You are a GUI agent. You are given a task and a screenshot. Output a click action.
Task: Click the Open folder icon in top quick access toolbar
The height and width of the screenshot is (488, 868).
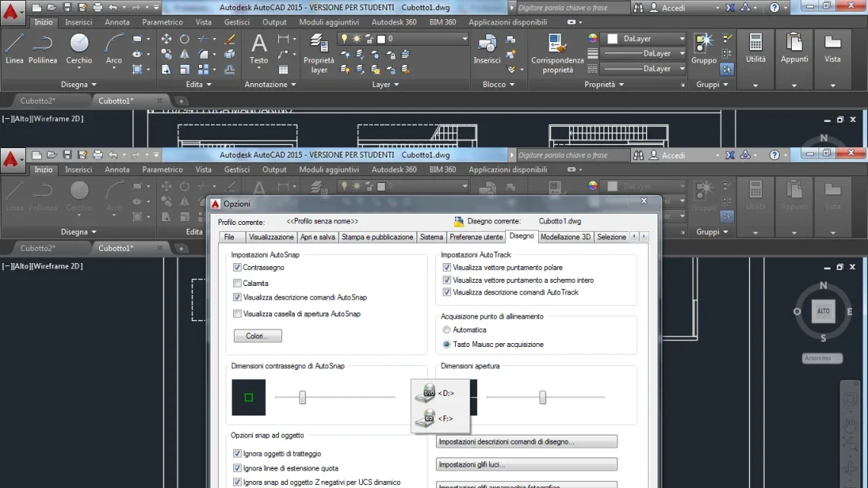[x=52, y=7]
